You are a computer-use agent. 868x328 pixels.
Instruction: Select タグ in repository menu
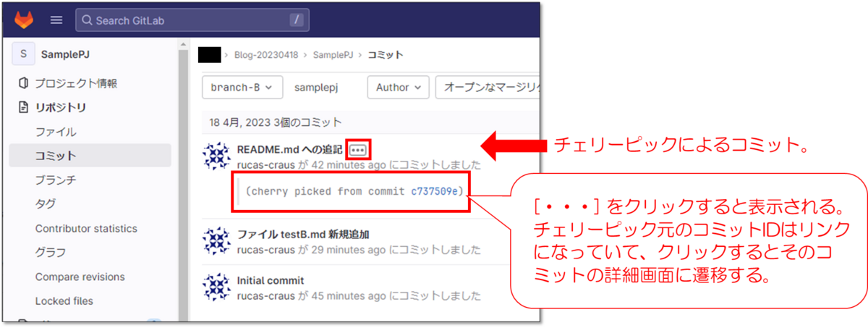click(45, 204)
